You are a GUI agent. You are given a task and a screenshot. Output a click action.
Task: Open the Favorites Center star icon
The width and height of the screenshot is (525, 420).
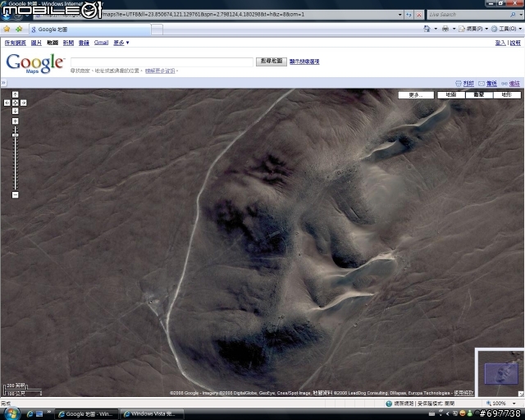[x=7, y=29]
